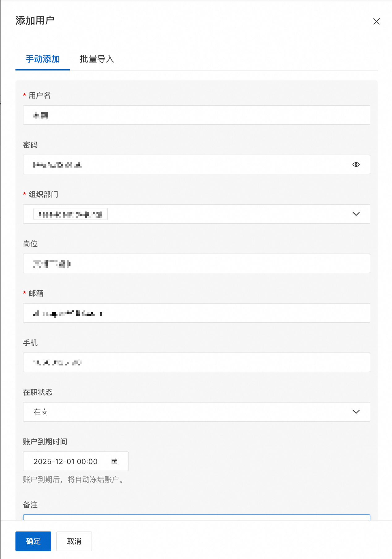Click the 取消 button
Screen dimensions: 392x559
74,541
